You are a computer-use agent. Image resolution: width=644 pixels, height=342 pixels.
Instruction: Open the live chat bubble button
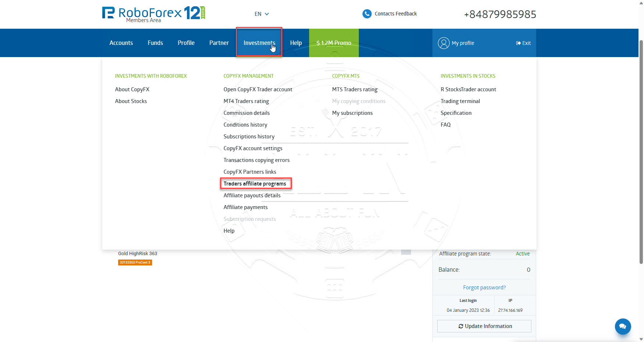623,326
